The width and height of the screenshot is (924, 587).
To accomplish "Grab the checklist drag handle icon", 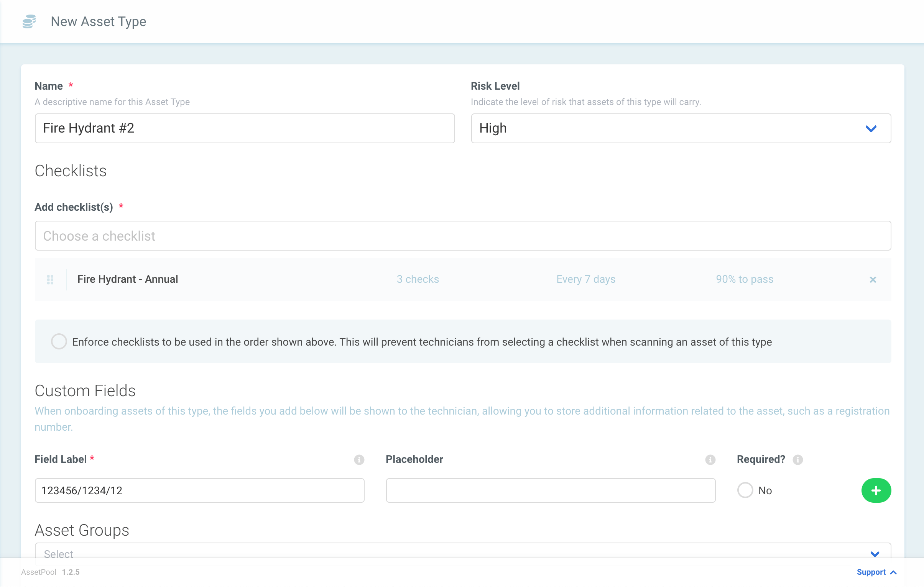I will (50, 279).
